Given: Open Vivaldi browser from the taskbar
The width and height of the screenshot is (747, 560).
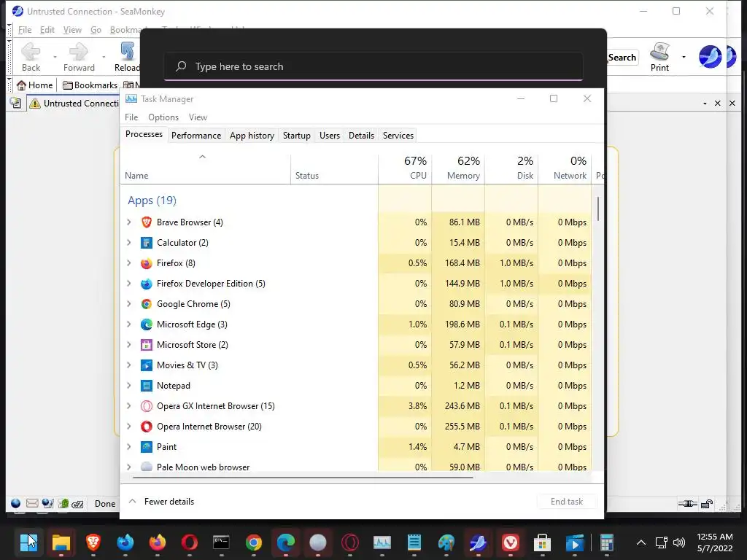Looking at the screenshot, I should tap(510, 542).
